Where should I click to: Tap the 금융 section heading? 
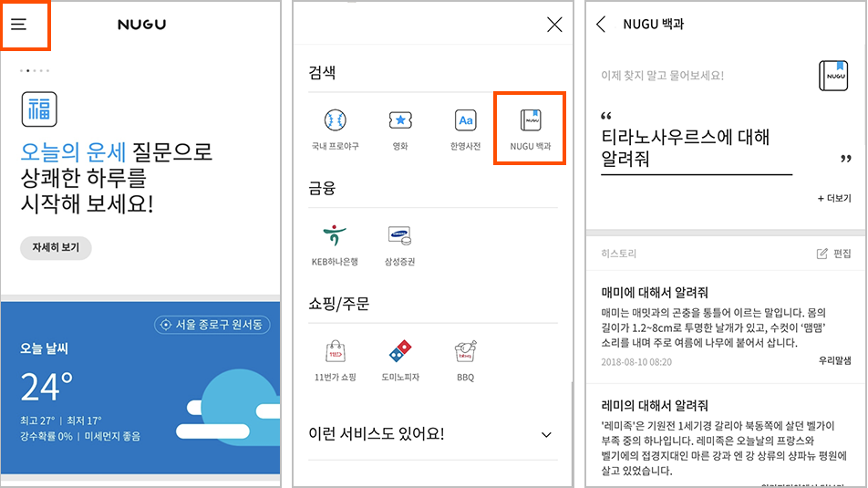[322, 188]
